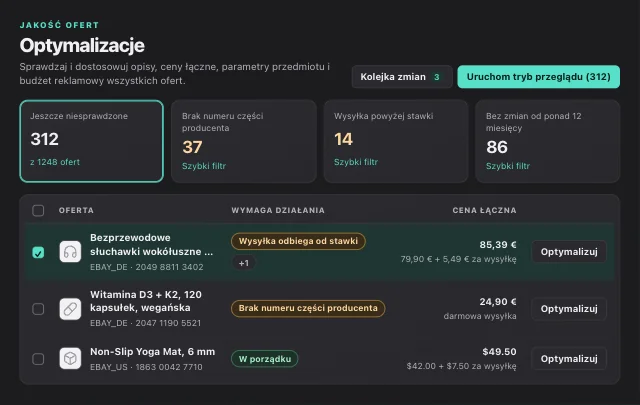Image resolution: width=640 pixels, height=405 pixels.
Task: Click the listing ID EBAY_DE · 2049 8811 3402
Action: (147, 267)
